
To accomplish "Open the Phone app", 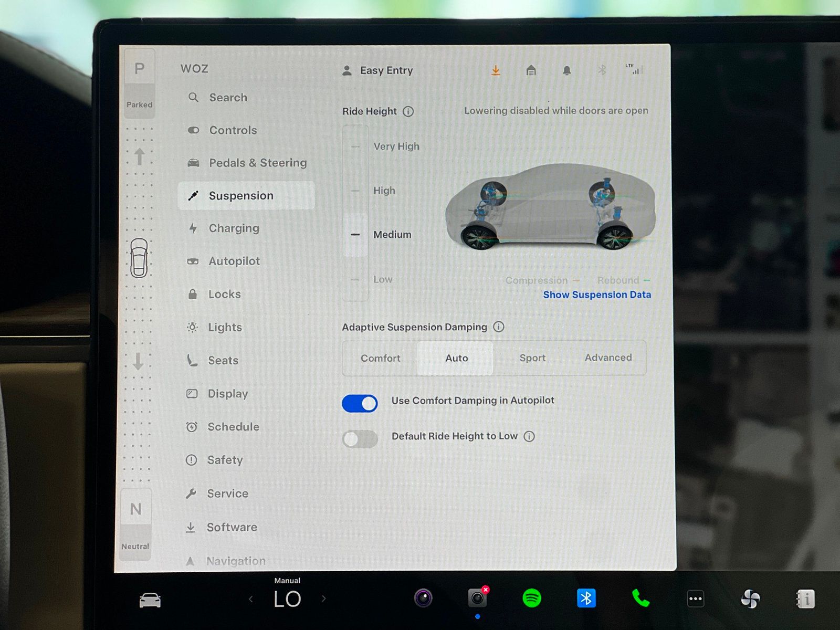I will click(x=640, y=598).
